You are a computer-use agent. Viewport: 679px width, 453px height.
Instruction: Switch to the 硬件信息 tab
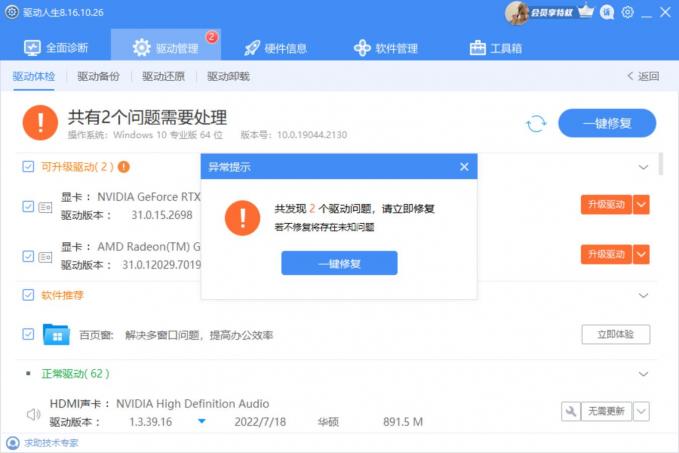point(274,48)
